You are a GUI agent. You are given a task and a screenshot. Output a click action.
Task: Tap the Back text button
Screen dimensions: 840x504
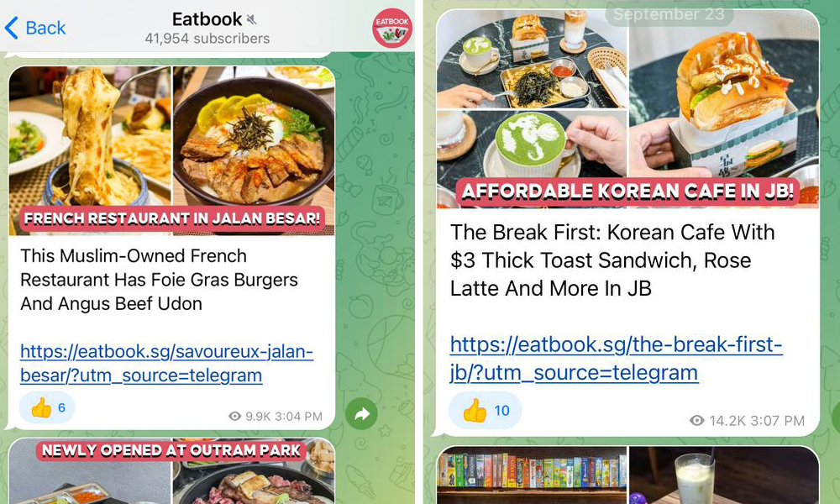(45, 28)
